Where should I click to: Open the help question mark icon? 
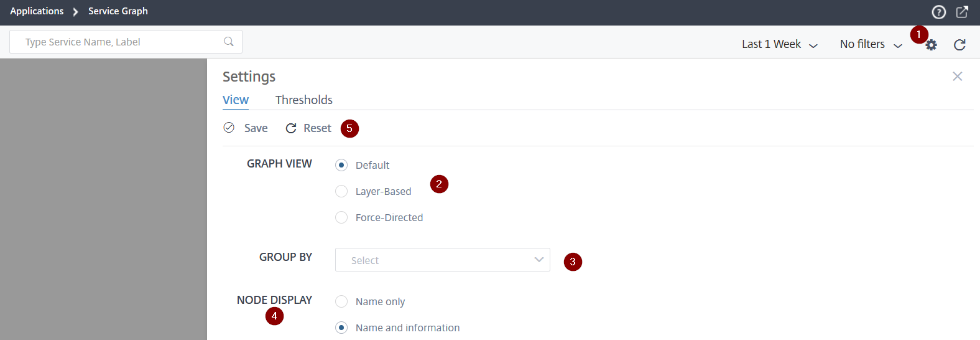coord(938,12)
